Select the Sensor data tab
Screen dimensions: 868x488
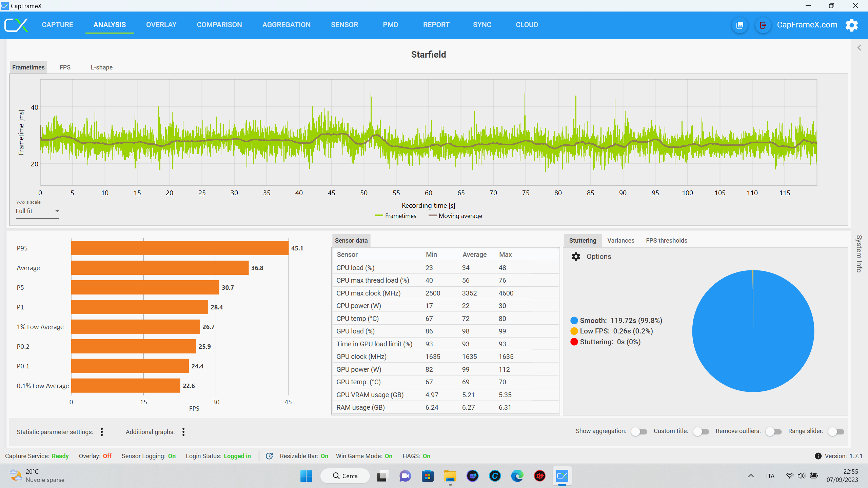[351, 240]
